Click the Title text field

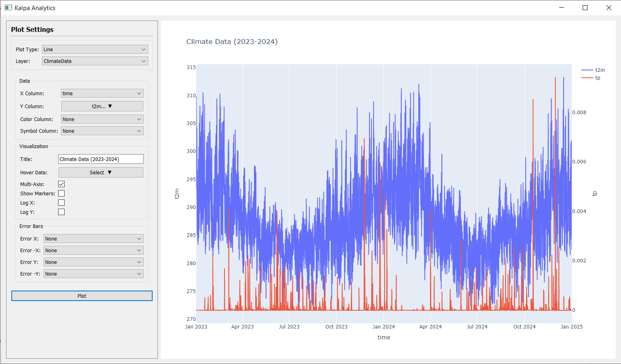pos(101,159)
